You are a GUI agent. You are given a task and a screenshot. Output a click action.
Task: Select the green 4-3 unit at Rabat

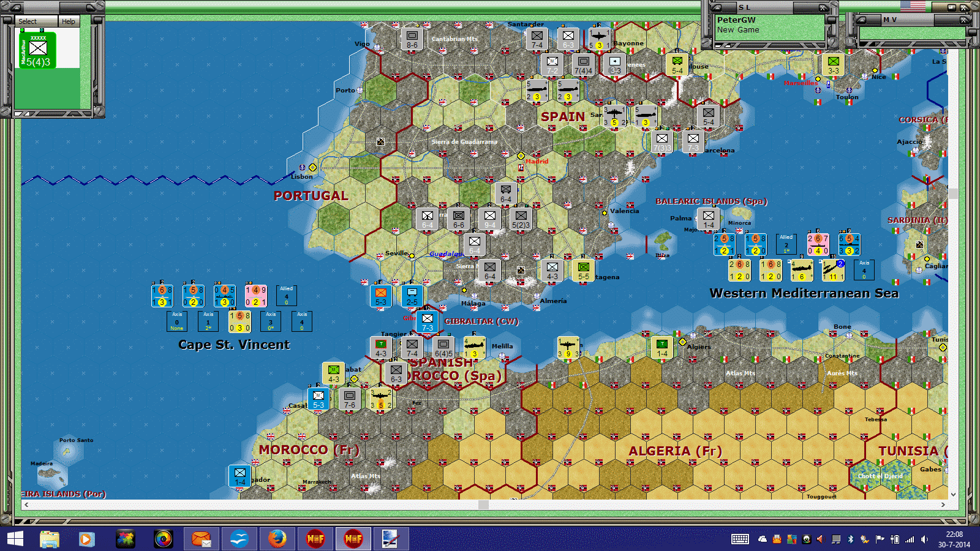(334, 373)
